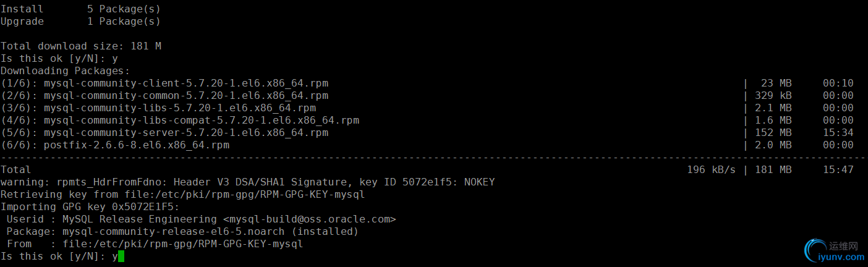Click the 'Importing GPG key 0x5072E1F5' line
The width and height of the screenshot is (868, 267).
[x=90, y=207]
